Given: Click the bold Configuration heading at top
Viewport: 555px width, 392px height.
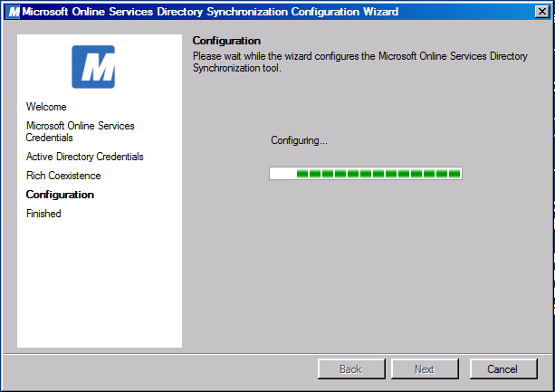Looking at the screenshot, I should click(x=226, y=42).
